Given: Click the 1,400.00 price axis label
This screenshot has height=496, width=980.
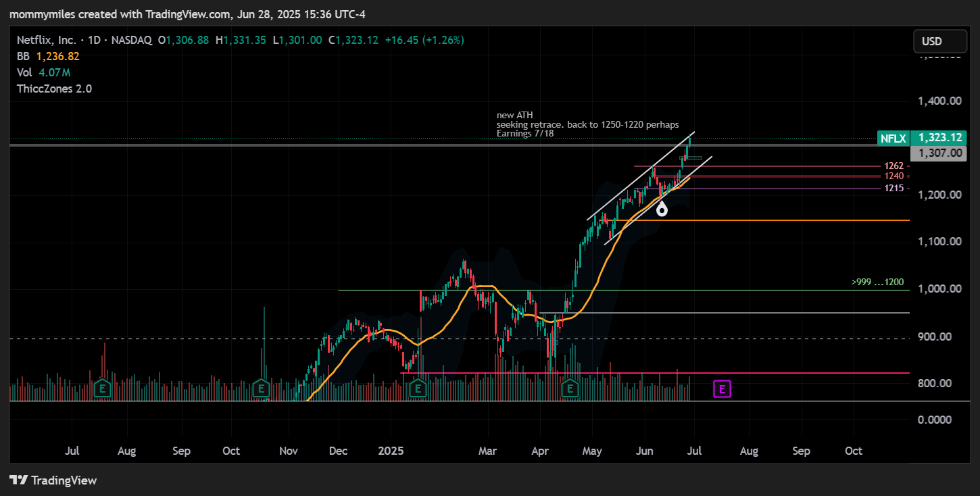Looking at the screenshot, I should point(939,101).
